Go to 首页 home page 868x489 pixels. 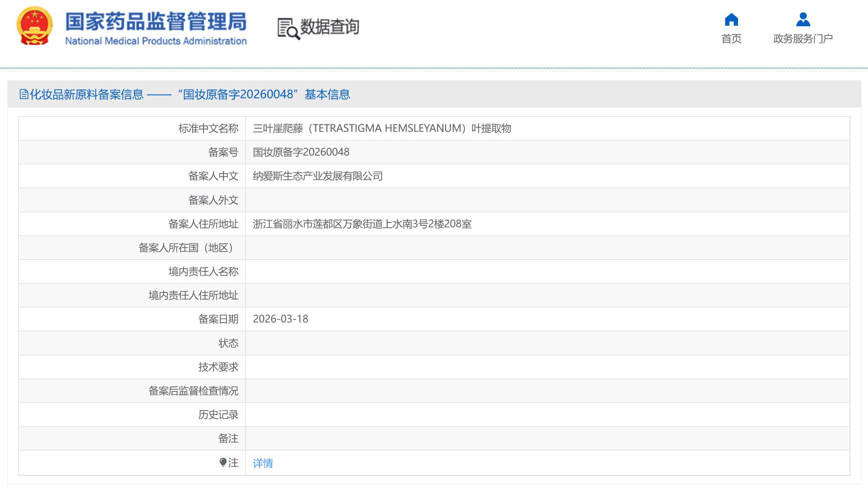pos(731,39)
